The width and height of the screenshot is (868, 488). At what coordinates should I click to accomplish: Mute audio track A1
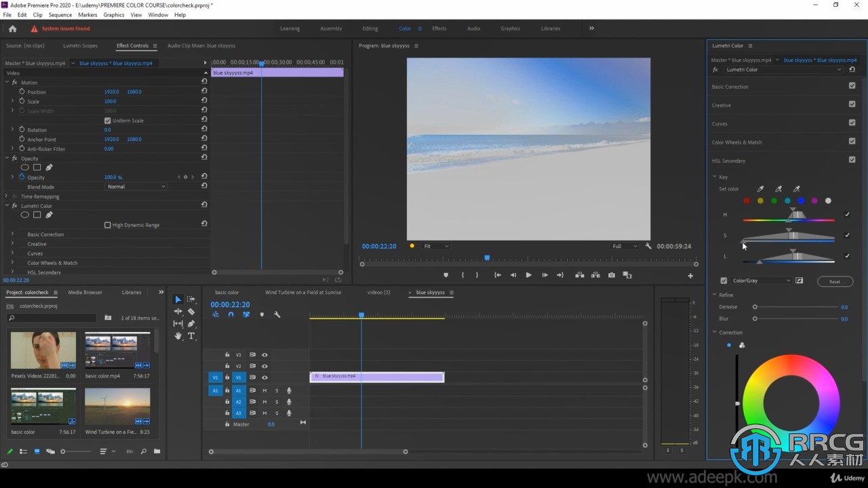click(264, 390)
